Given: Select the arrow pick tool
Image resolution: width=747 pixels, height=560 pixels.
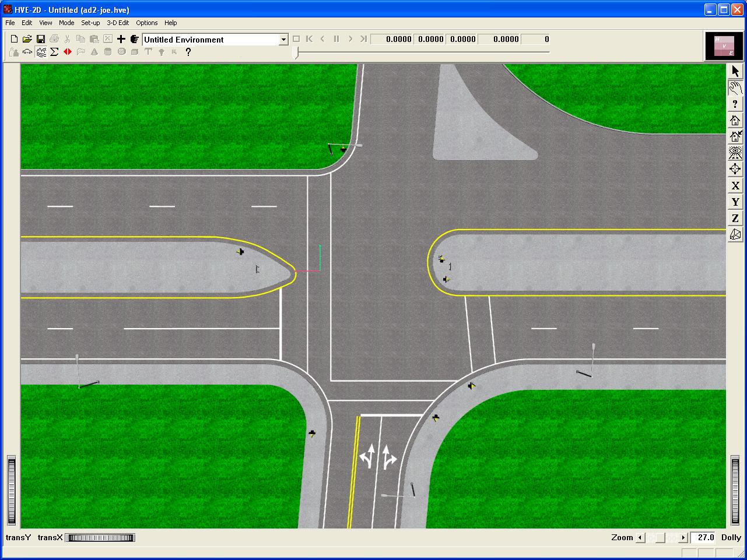Looking at the screenshot, I should click(735, 71).
